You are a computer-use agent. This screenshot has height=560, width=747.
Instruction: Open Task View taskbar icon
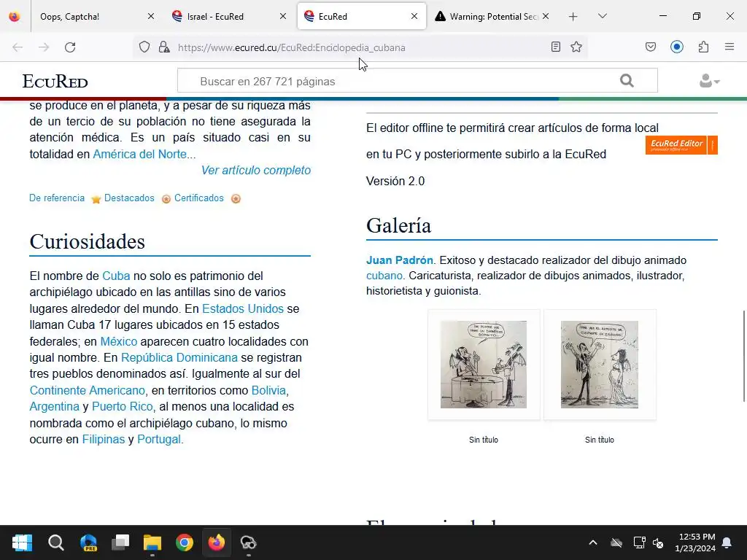pos(120,542)
